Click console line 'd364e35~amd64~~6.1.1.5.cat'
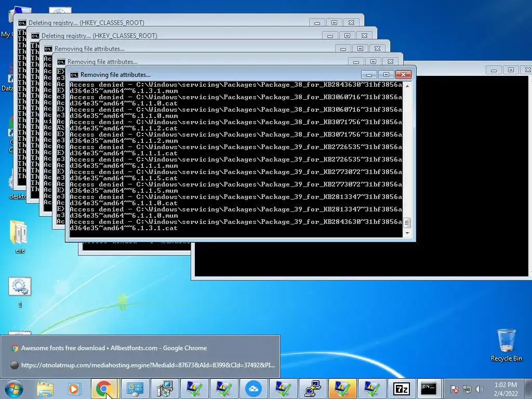The width and height of the screenshot is (532, 399). point(124,178)
